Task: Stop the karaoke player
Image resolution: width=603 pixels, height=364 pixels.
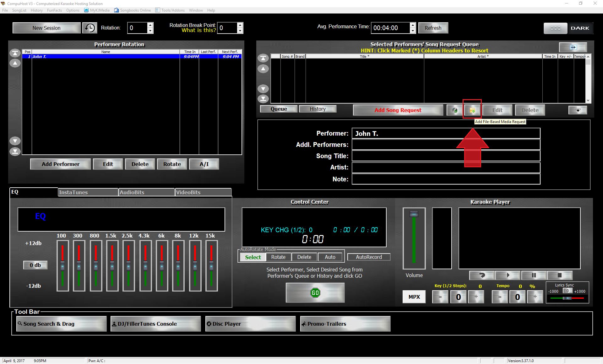Action: pyautogui.click(x=559, y=275)
